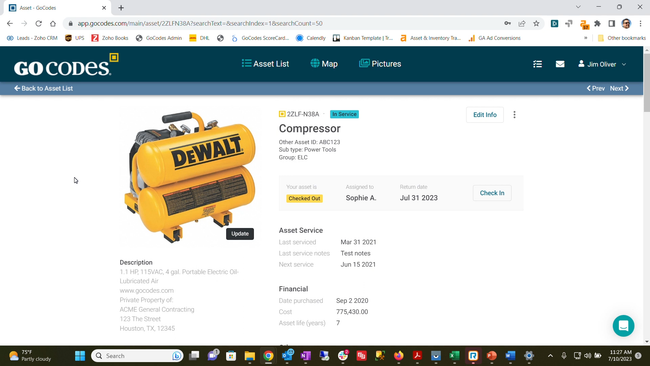Image resolution: width=650 pixels, height=366 pixels.
Task: Open the three-dot more options menu
Action: tap(514, 115)
